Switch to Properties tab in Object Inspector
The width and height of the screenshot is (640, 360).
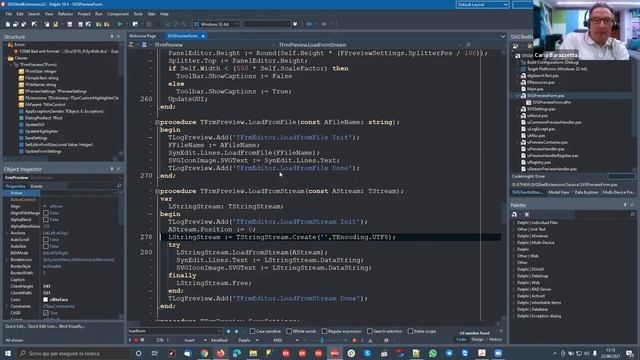pos(15,186)
